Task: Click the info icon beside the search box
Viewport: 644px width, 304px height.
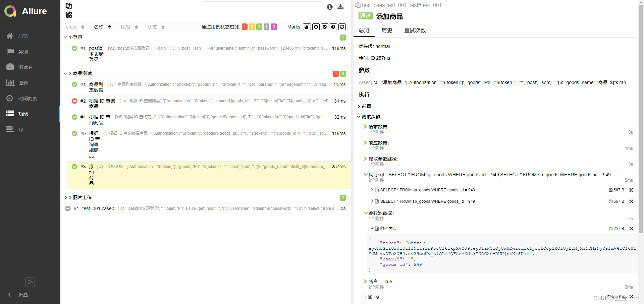Action: point(330,7)
